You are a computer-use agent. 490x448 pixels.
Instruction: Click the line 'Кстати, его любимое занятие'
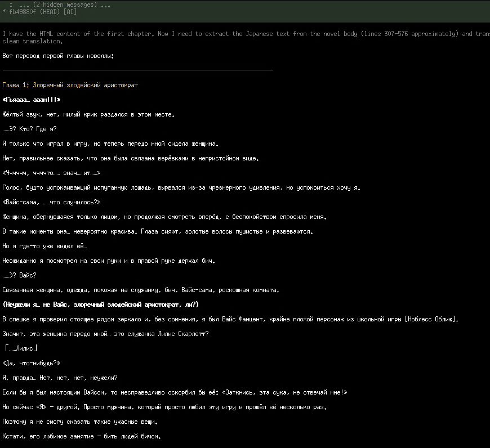pos(82,436)
